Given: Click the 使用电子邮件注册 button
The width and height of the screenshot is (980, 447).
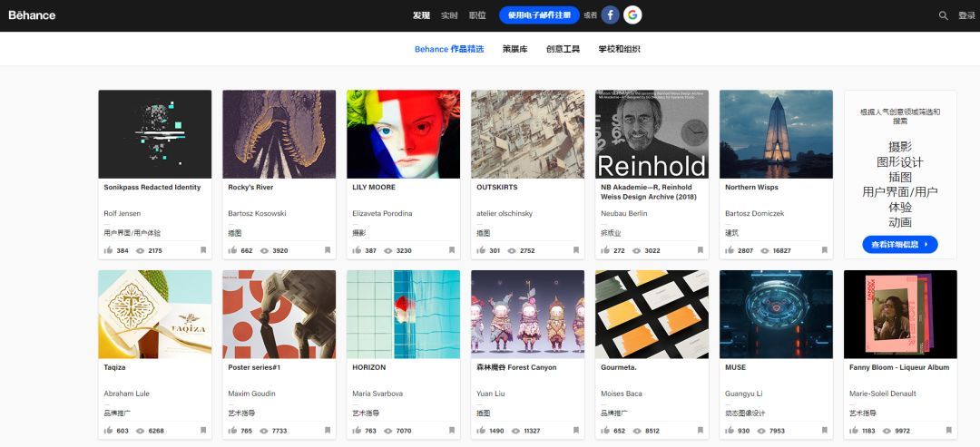Looking at the screenshot, I should coord(539,15).
